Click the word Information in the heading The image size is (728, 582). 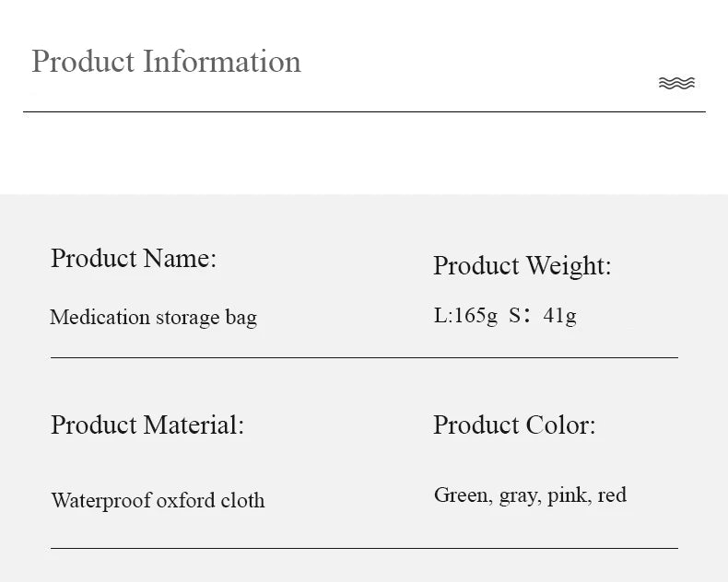click(222, 62)
